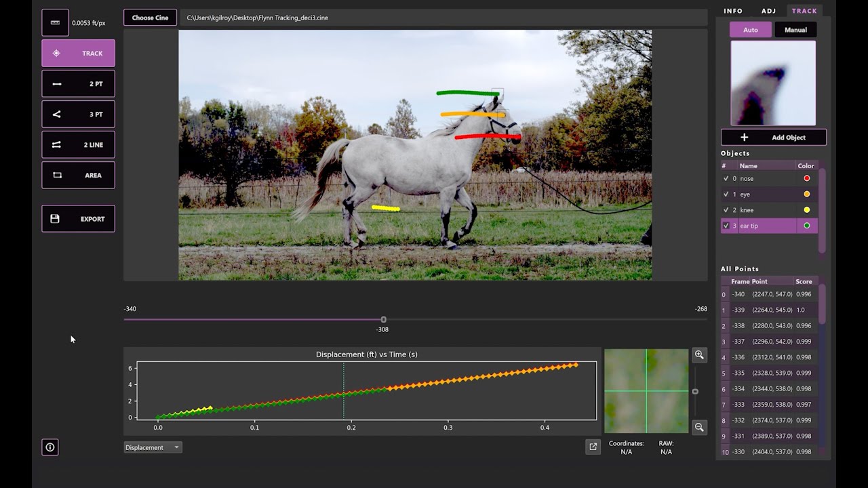868x488 pixels.
Task: Switch to the TRACK tab
Action: [x=804, y=11]
